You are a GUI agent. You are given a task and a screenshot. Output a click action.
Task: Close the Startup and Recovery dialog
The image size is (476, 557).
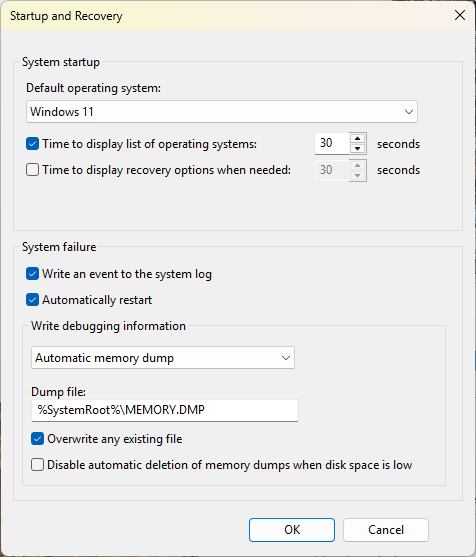tap(460, 15)
